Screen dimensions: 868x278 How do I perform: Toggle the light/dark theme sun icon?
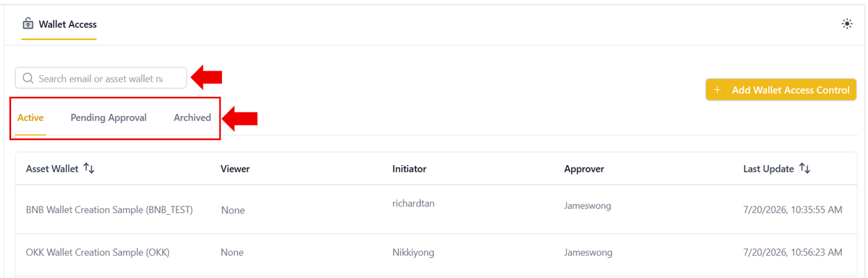847,24
